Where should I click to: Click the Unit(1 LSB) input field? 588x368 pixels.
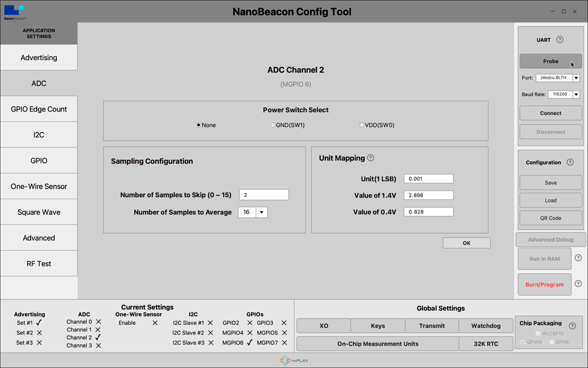(429, 179)
